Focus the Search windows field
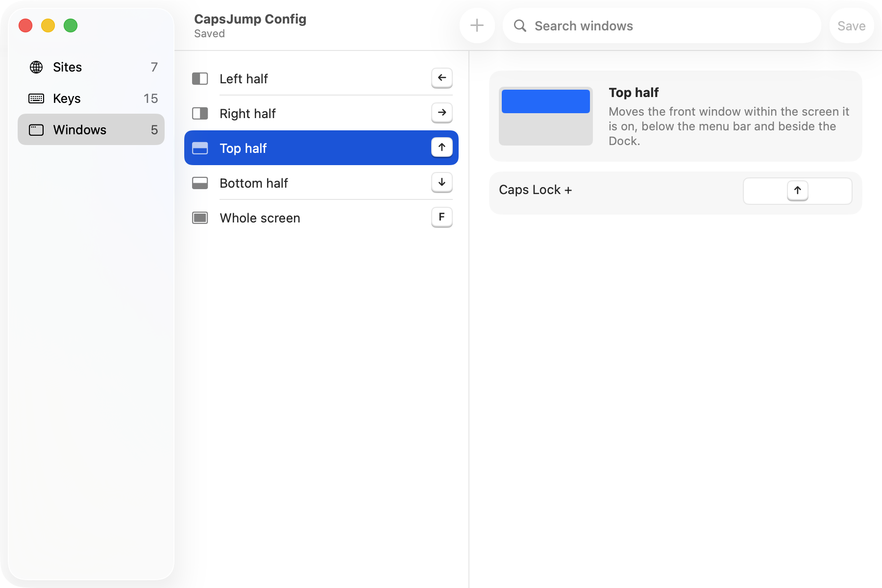Image resolution: width=882 pixels, height=588 pixels. [x=662, y=25]
